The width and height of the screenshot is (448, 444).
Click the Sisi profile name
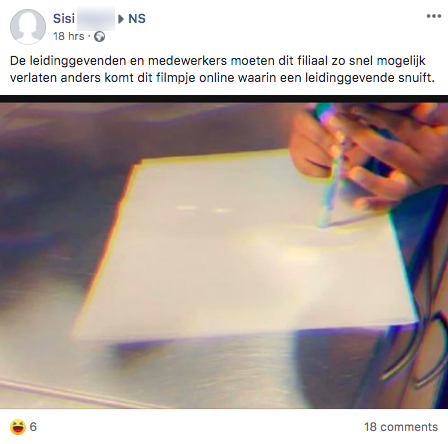click(64, 18)
